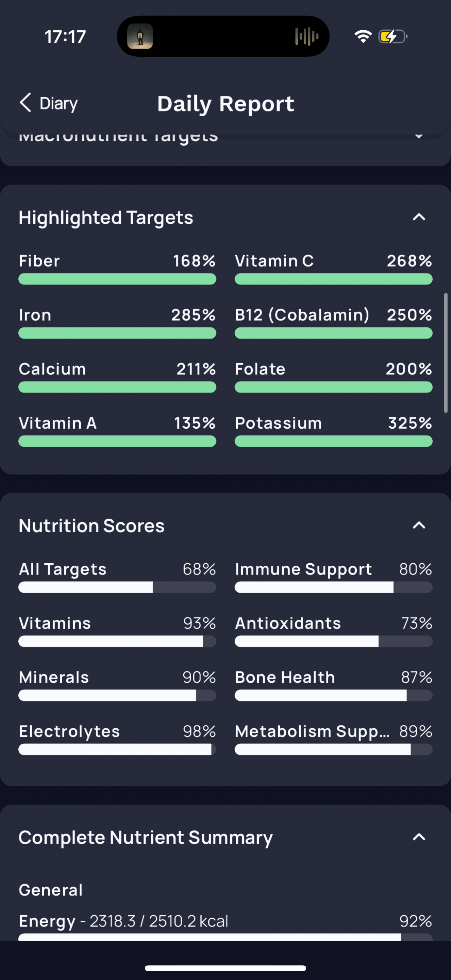Tap the Vitamin C 268% target bar
Viewport: 451px width, 980px height.
(x=334, y=279)
